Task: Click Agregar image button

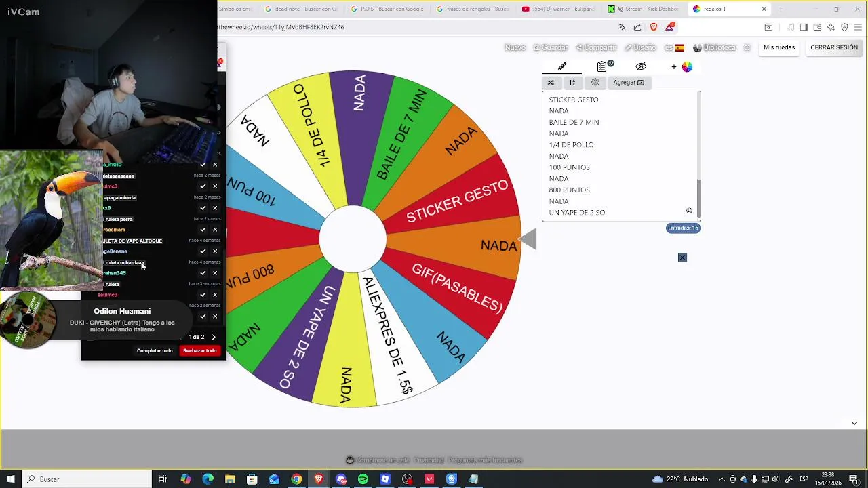Action: point(628,83)
